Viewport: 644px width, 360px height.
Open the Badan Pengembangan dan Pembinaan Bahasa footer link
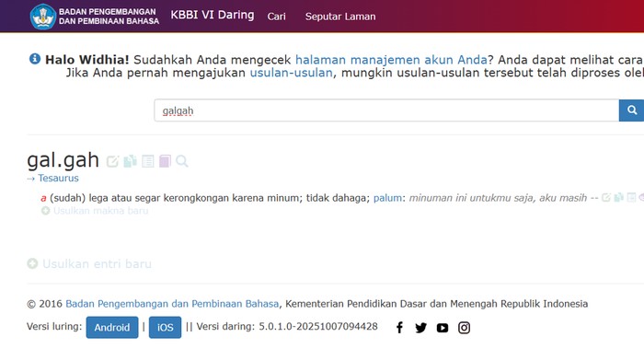pyautogui.click(x=172, y=304)
